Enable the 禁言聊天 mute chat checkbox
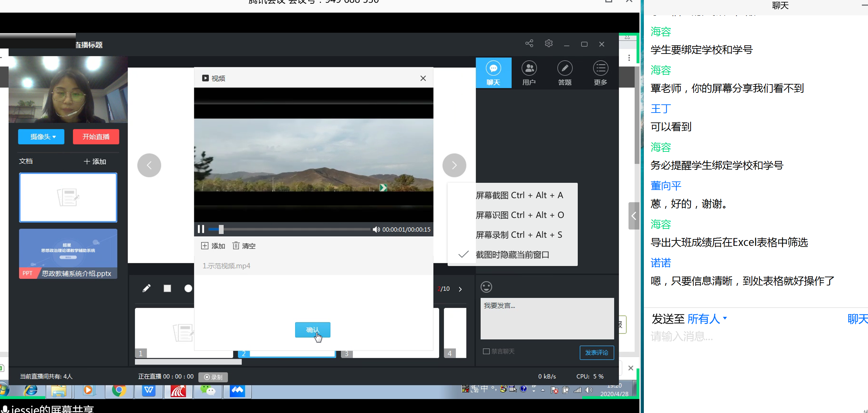Viewport: 868px width, 413px height. point(486,351)
